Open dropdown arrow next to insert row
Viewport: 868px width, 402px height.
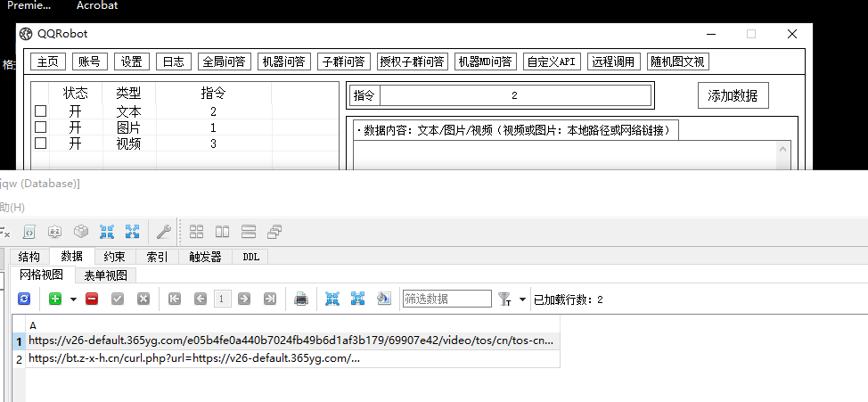pos(73,299)
